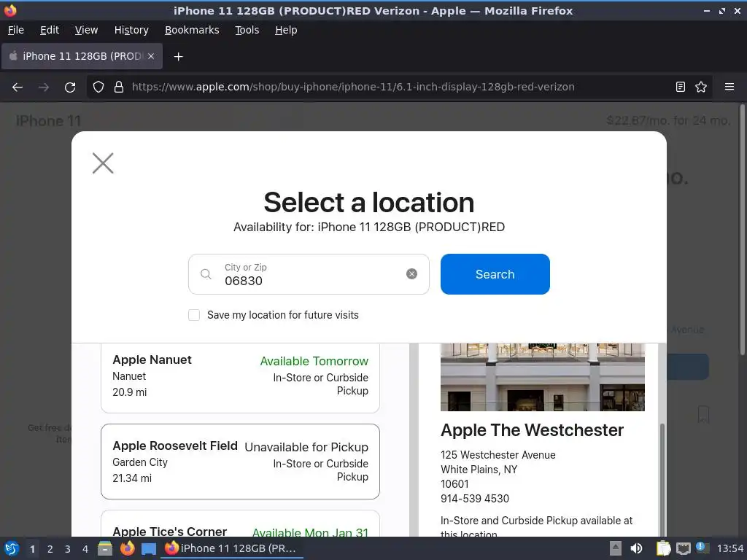Open the Tools menu

[x=247, y=30]
